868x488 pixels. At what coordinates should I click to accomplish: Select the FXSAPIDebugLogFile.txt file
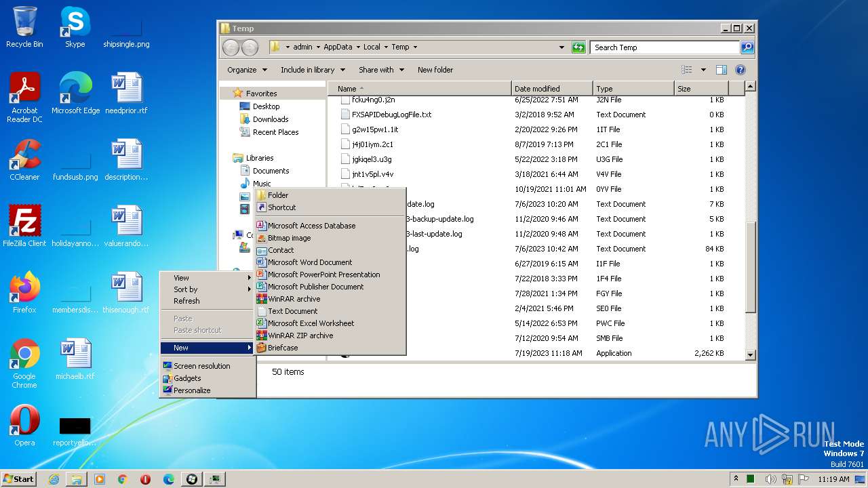click(x=391, y=115)
